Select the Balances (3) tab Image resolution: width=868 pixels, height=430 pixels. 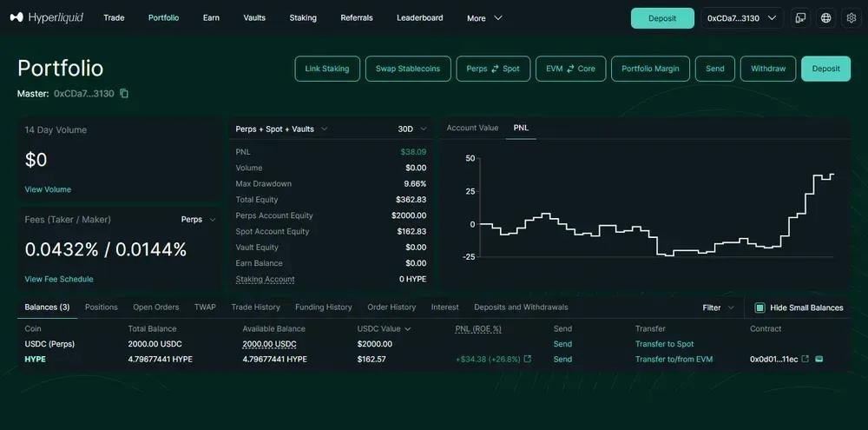(x=47, y=307)
